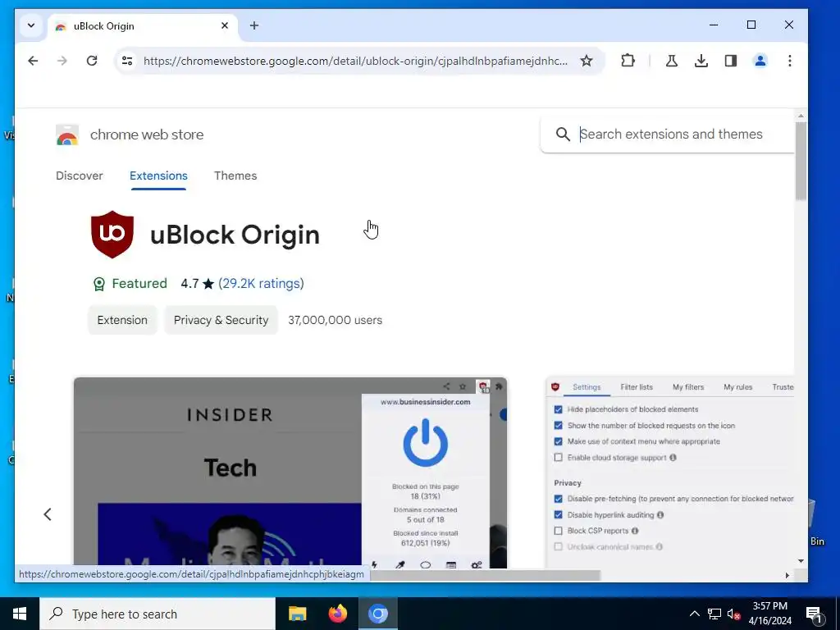Toggle the side panel icon

[731, 61]
